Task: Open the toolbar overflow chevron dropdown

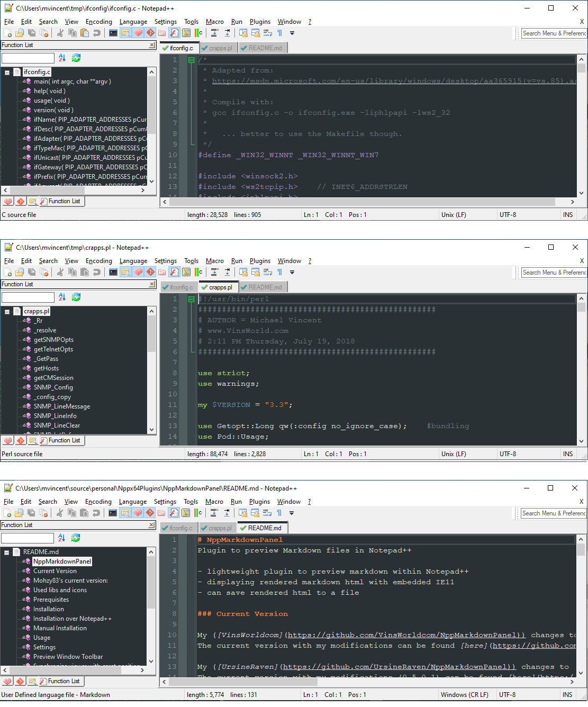Action: tap(292, 33)
